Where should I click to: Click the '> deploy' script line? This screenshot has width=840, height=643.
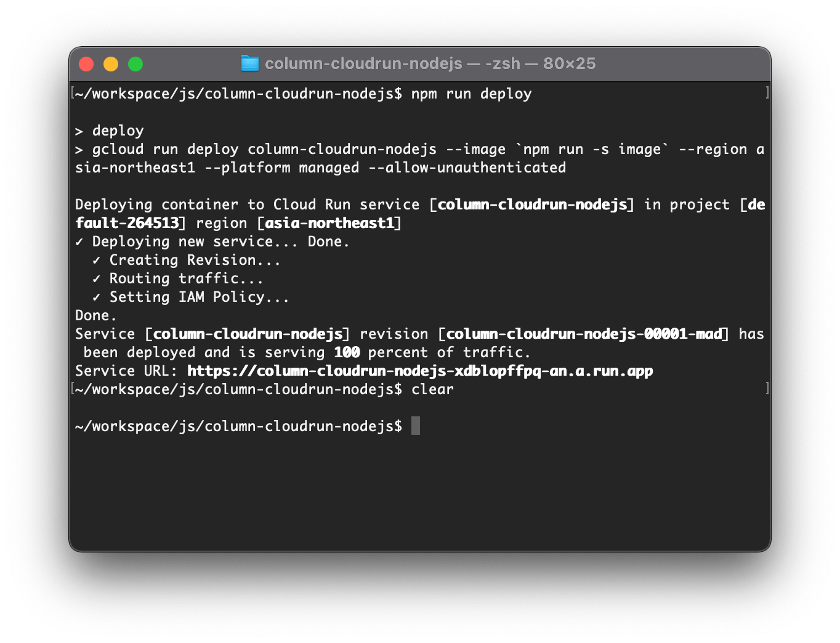pos(110,131)
